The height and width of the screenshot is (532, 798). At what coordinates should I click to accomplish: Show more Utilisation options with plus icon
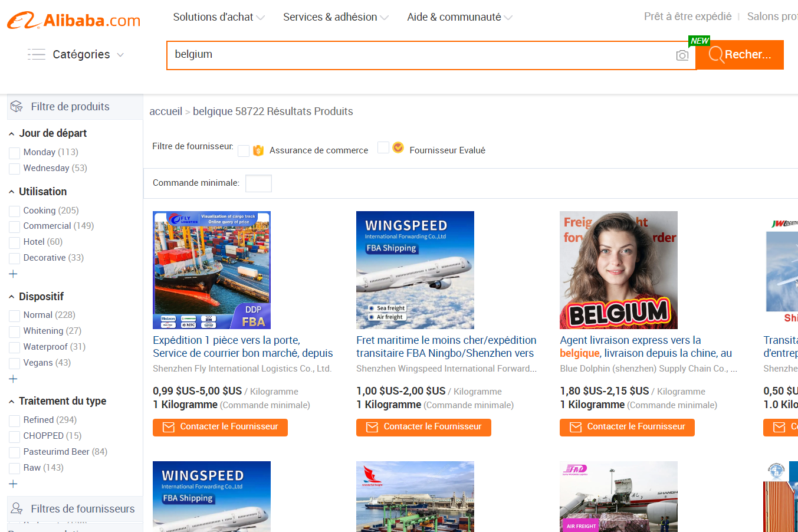tap(13, 274)
